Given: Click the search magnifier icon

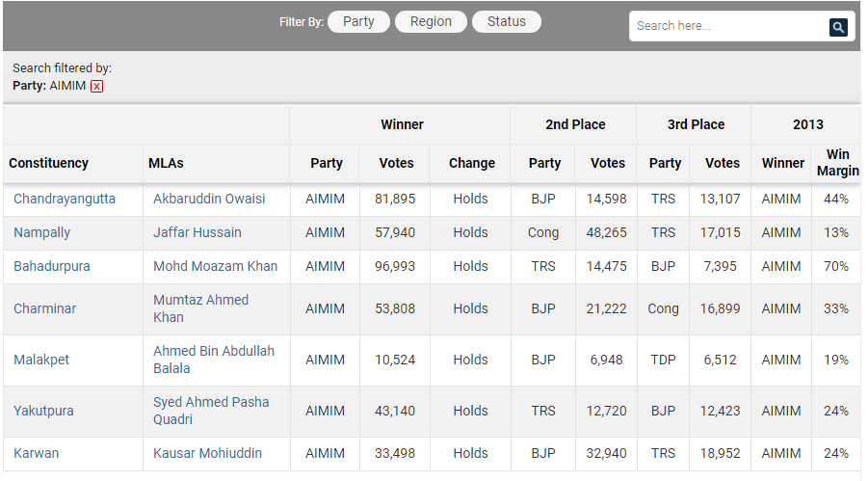Looking at the screenshot, I should click(x=838, y=27).
